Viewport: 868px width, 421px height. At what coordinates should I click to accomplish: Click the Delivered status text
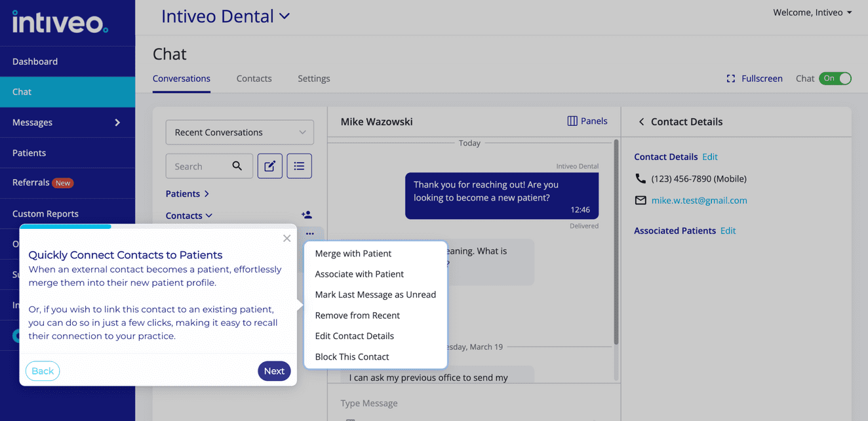(x=583, y=226)
